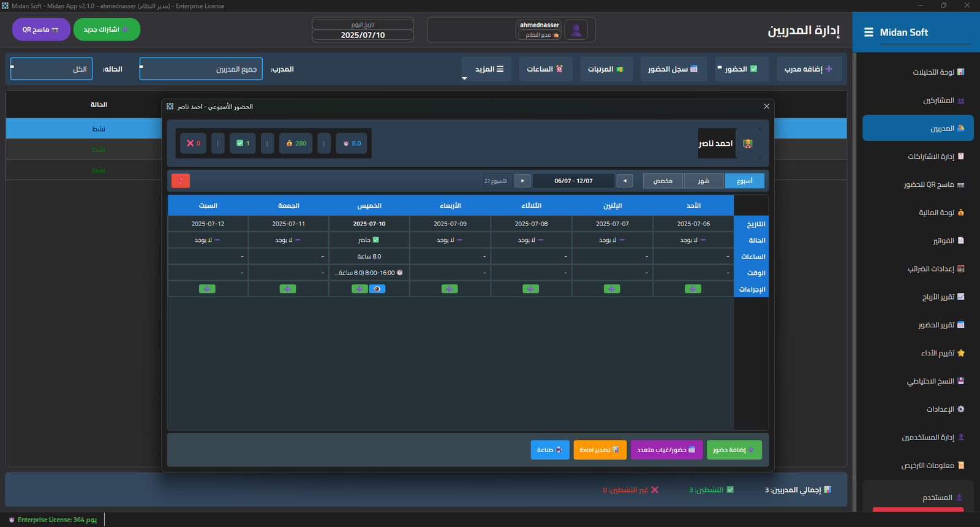The width and height of the screenshot is (980, 527).
Task: Select trainers (المدربين) active sidebar item
Action: tap(918, 128)
